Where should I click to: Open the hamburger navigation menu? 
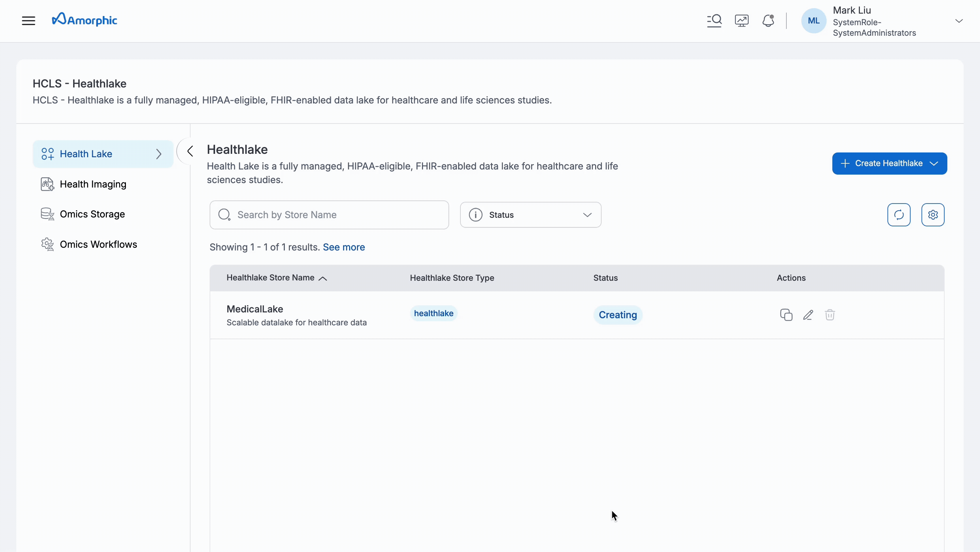29,20
